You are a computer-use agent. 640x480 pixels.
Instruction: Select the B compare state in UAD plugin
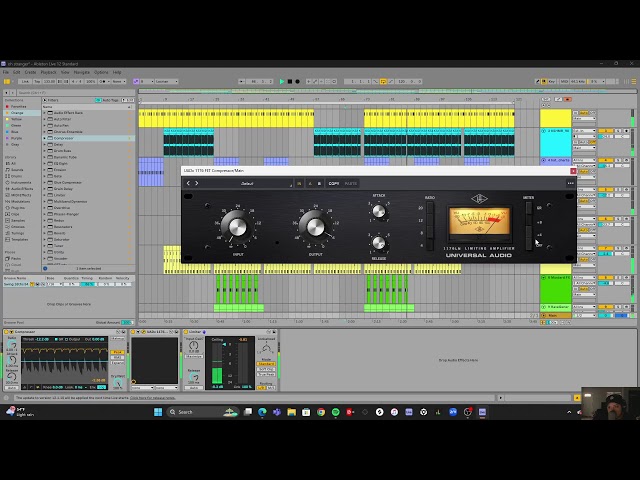pyautogui.click(x=319, y=184)
